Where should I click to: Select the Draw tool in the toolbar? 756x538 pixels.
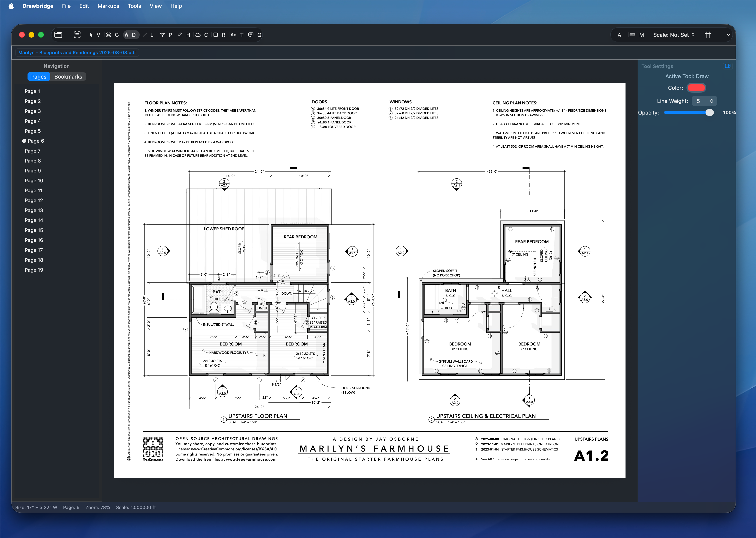click(134, 35)
